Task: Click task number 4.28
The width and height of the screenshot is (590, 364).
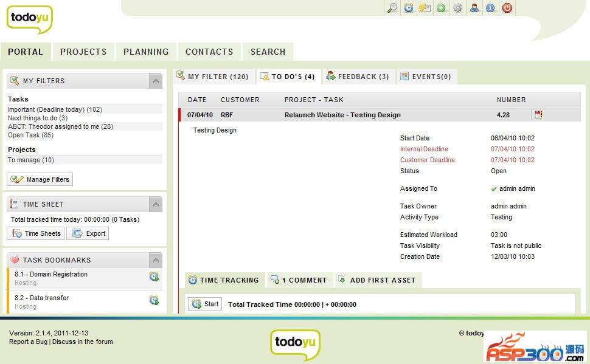Action: 503,115
